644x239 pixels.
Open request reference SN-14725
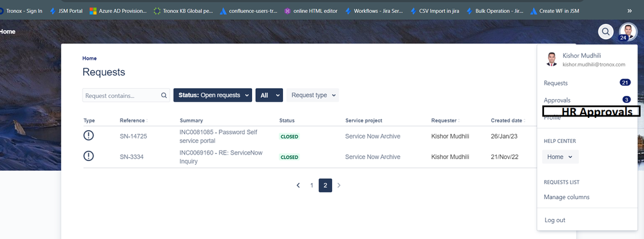click(133, 137)
